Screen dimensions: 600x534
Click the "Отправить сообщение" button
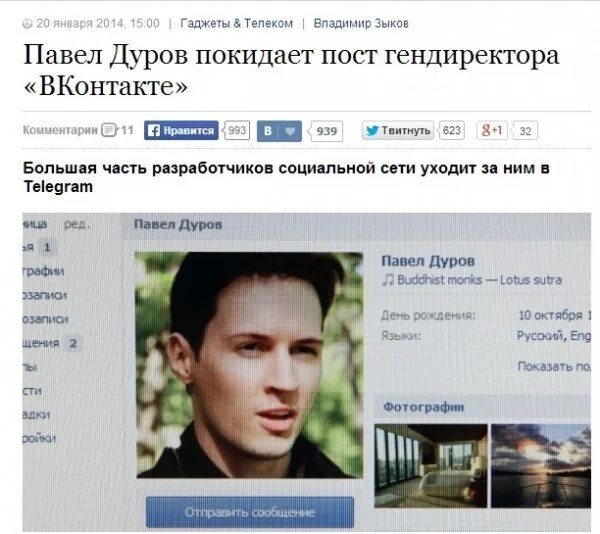click(250, 512)
